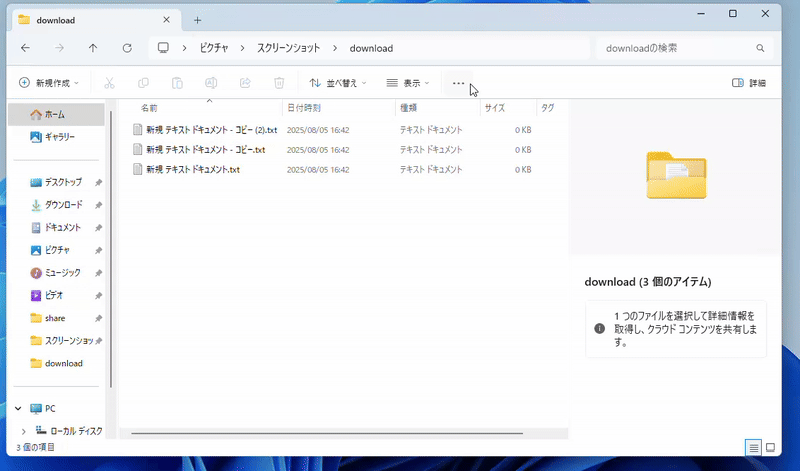Image resolution: width=800 pixels, height=471 pixels.
Task: Collapse the PC tree node
Action: [18, 408]
